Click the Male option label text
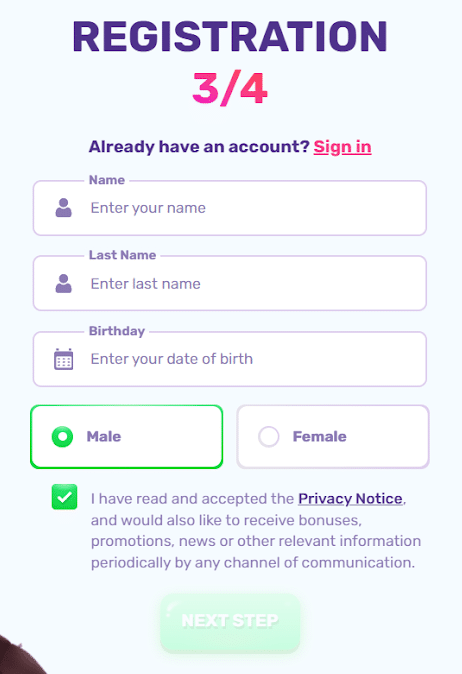 click(x=104, y=437)
